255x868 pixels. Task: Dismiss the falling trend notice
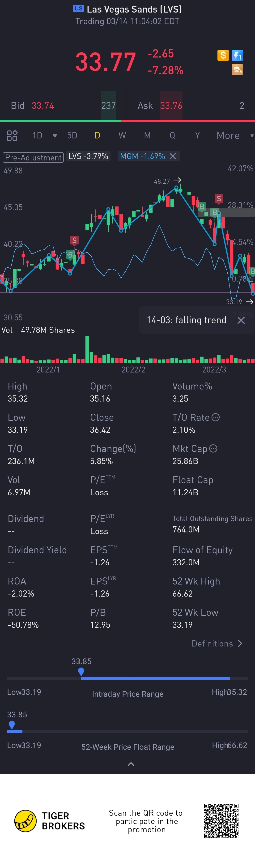click(x=241, y=320)
